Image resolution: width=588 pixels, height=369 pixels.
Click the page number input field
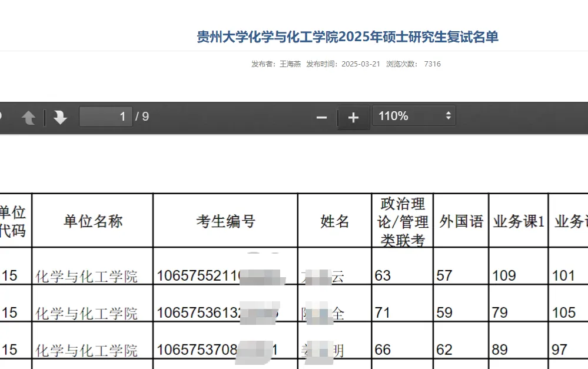pyautogui.click(x=106, y=117)
